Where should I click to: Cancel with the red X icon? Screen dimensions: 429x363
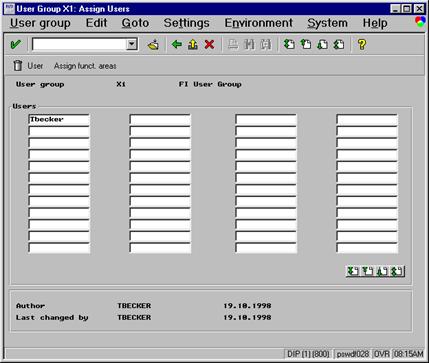[x=209, y=44]
